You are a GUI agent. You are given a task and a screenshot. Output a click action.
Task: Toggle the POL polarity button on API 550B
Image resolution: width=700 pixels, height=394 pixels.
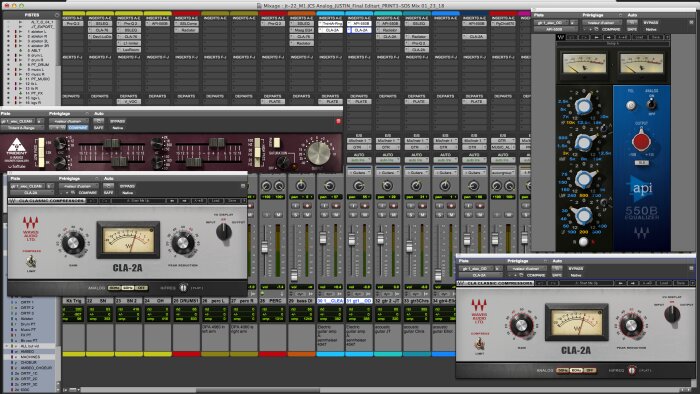(x=630, y=105)
